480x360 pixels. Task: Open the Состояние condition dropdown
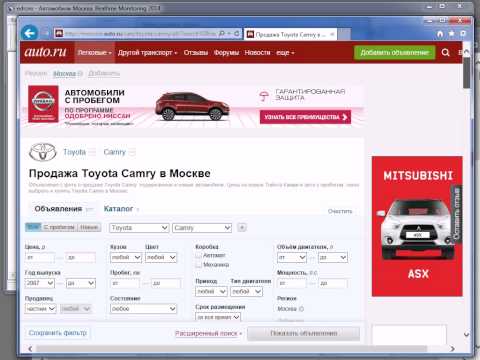(143, 309)
